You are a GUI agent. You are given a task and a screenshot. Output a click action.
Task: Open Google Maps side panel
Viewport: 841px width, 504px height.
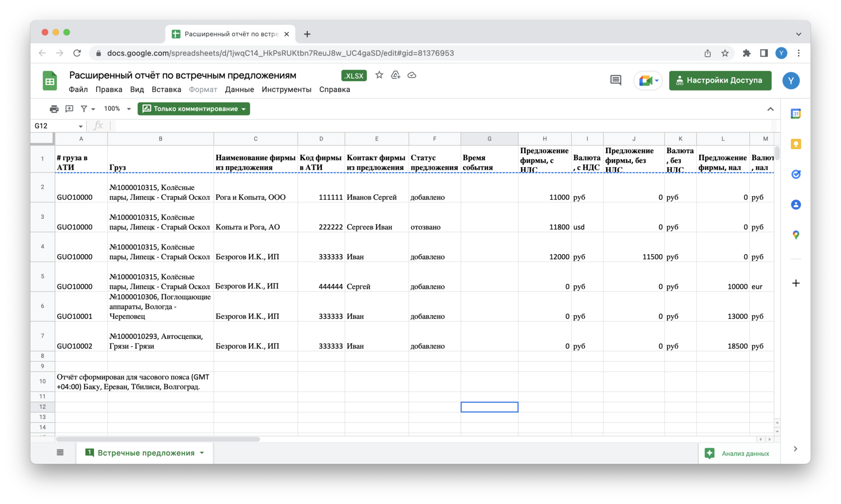(796, 234)
